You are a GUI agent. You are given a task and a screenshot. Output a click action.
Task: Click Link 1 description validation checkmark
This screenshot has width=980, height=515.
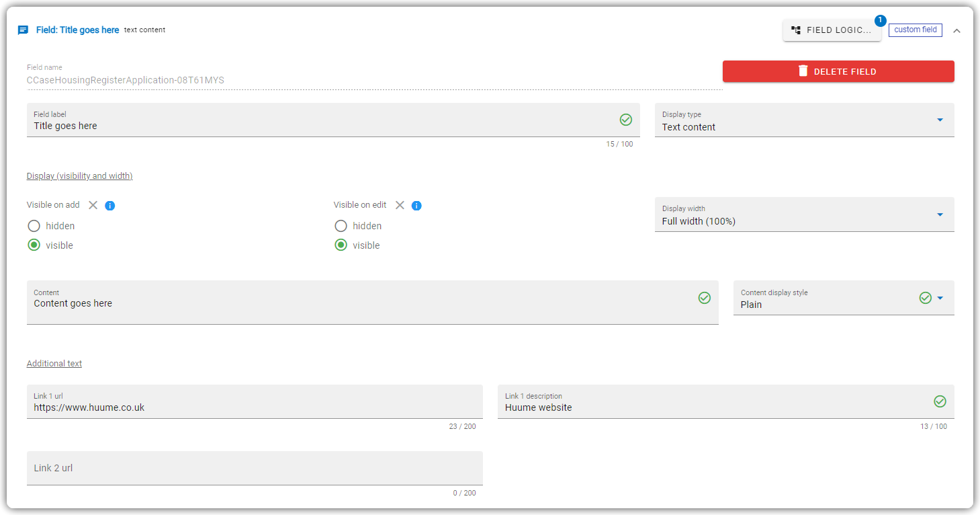(x=940, y=401)
